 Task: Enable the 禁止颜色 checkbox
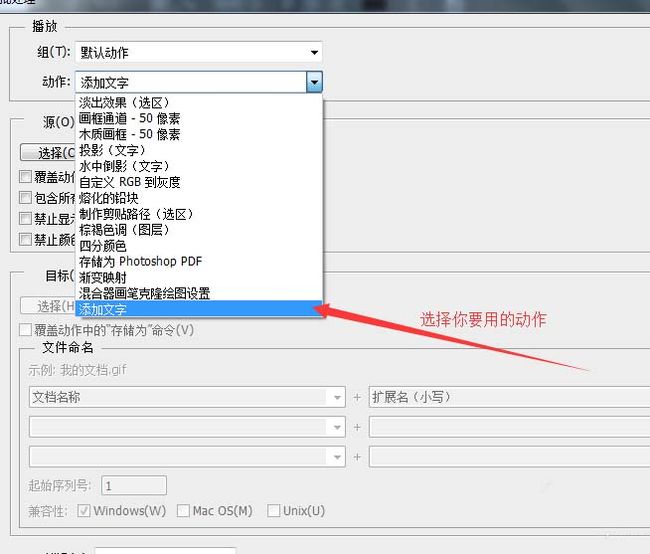tap(25, 239)
